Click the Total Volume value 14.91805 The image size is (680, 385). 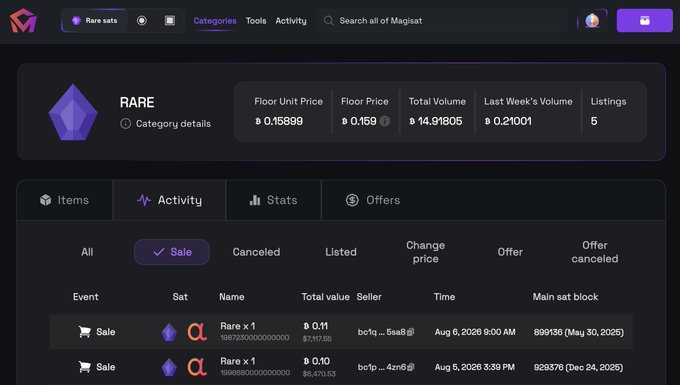click(x=435, y=121)
